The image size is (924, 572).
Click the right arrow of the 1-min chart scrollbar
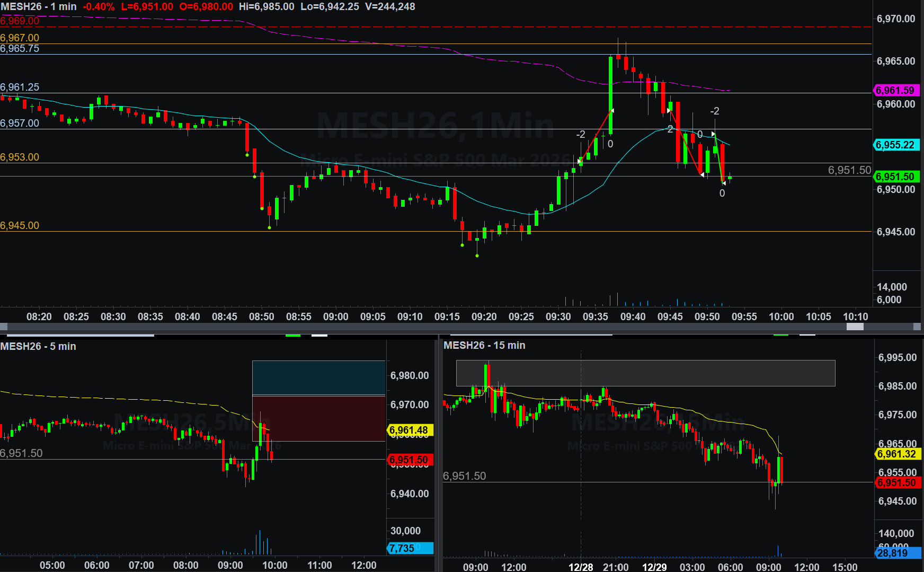[917, 327]
